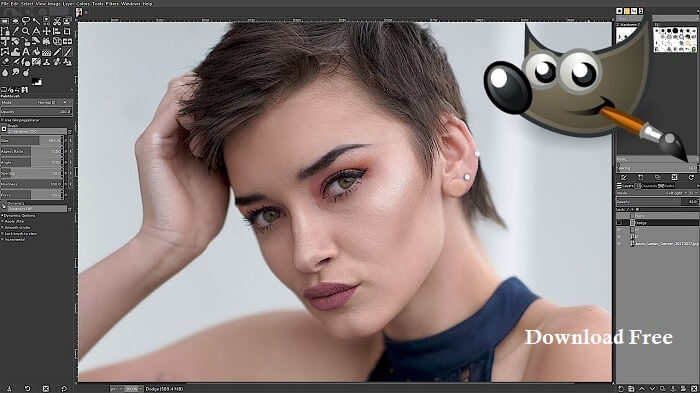Delete layer with bottom-right Layers panel icon
700x393 pixels.
pos(694,389)
